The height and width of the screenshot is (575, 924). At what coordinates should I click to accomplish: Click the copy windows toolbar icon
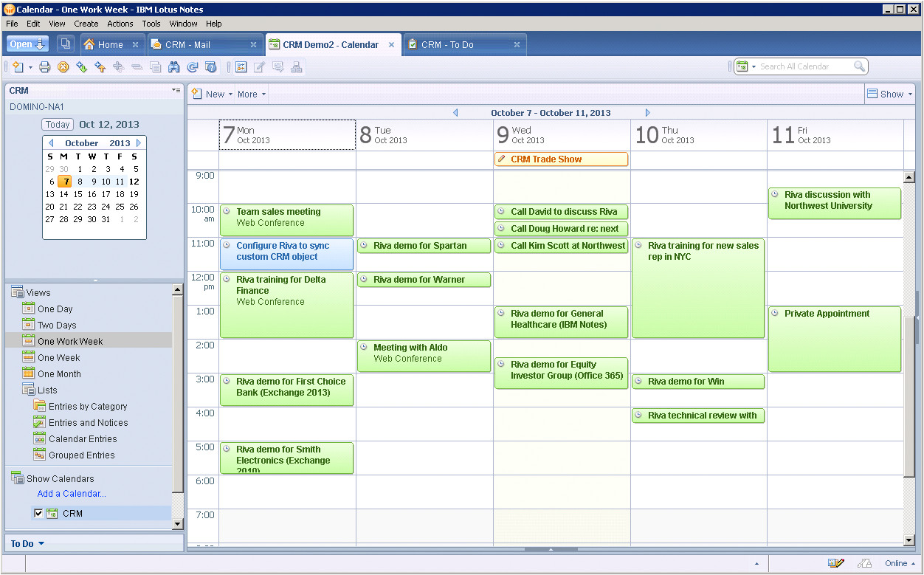click(x=155, y=67)
